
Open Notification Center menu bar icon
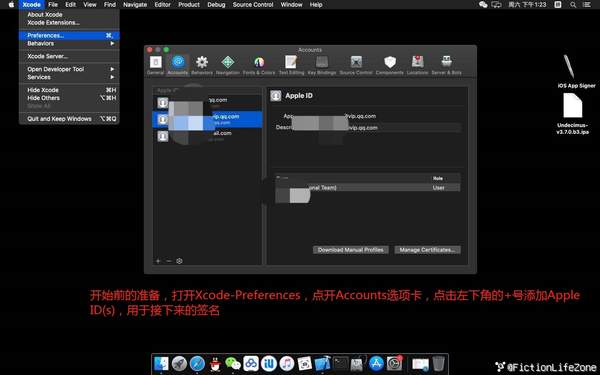point(587,5)
